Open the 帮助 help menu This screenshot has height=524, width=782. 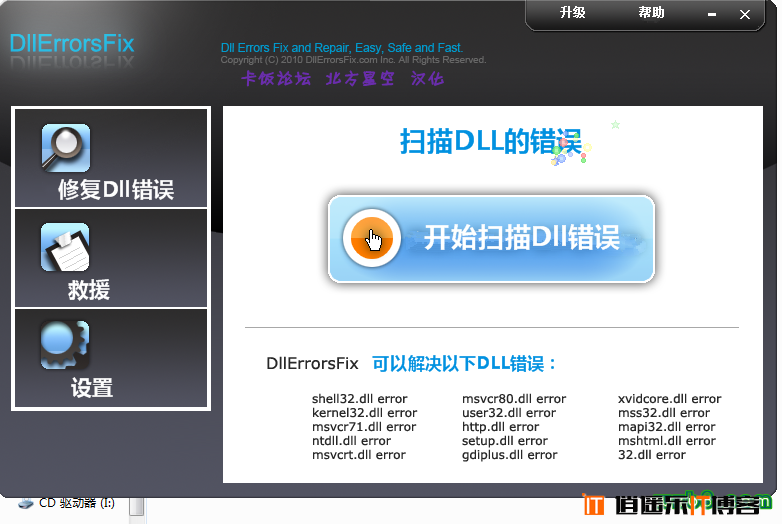[651, 12]
